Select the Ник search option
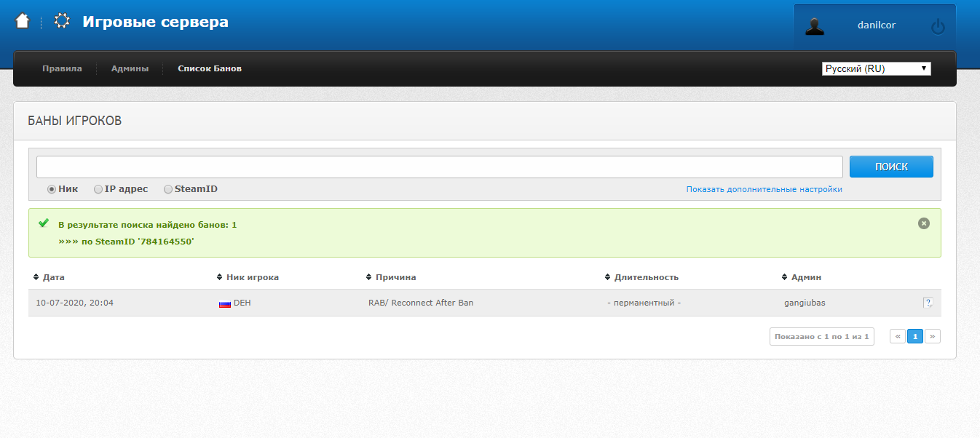Screen dimensions: 980x438 (x=52, y=189)
